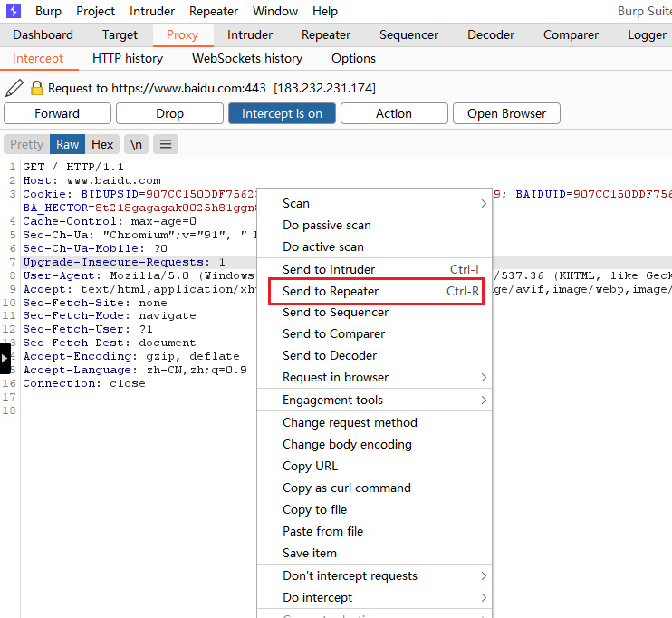Click the 'Sec-Fetch-Mode: navigate' line
Viewport: 672px width, 618px height.
click(x=110, y=315)
